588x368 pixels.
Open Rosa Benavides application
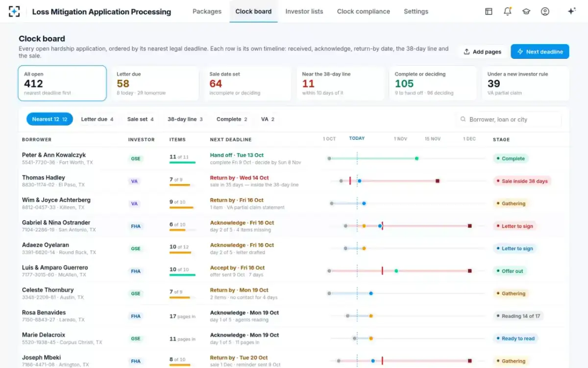[294, 316]
